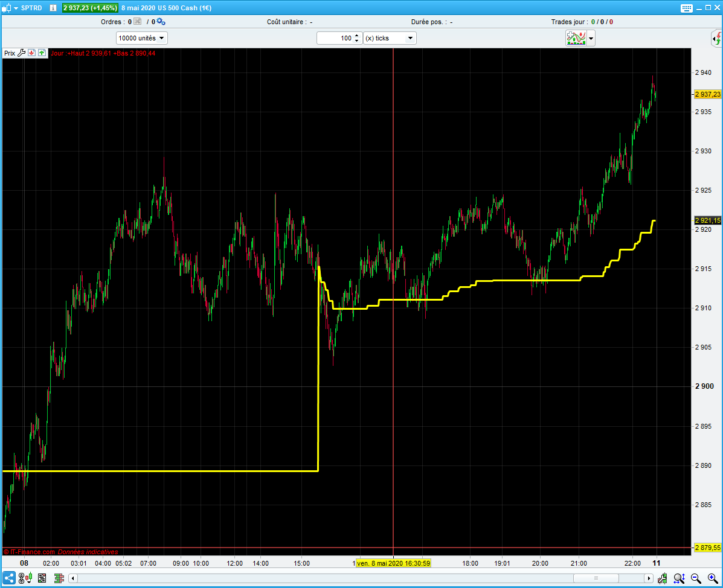The height and width of the screenshot is (588, 723).
Task: Click the 08 date axis label
Action: [x=24, y=563]
